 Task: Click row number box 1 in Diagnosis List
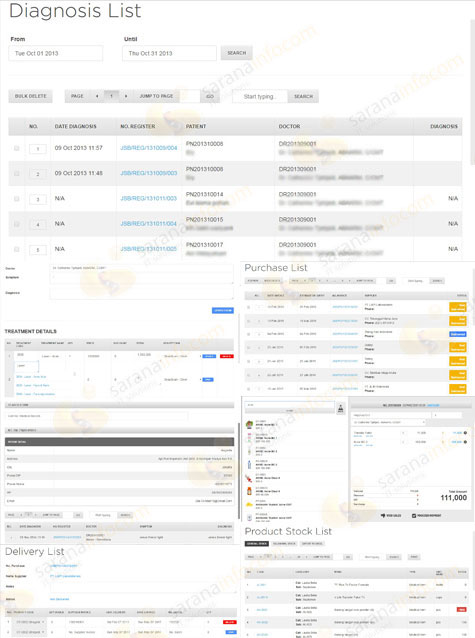tap(38, 149)
